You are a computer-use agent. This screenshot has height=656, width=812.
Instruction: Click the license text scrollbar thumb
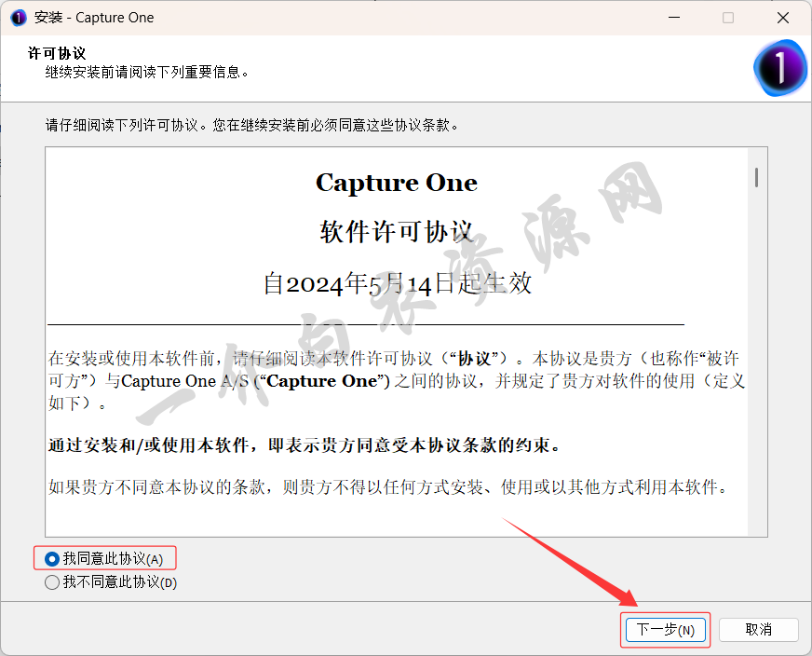coord(756,177)
